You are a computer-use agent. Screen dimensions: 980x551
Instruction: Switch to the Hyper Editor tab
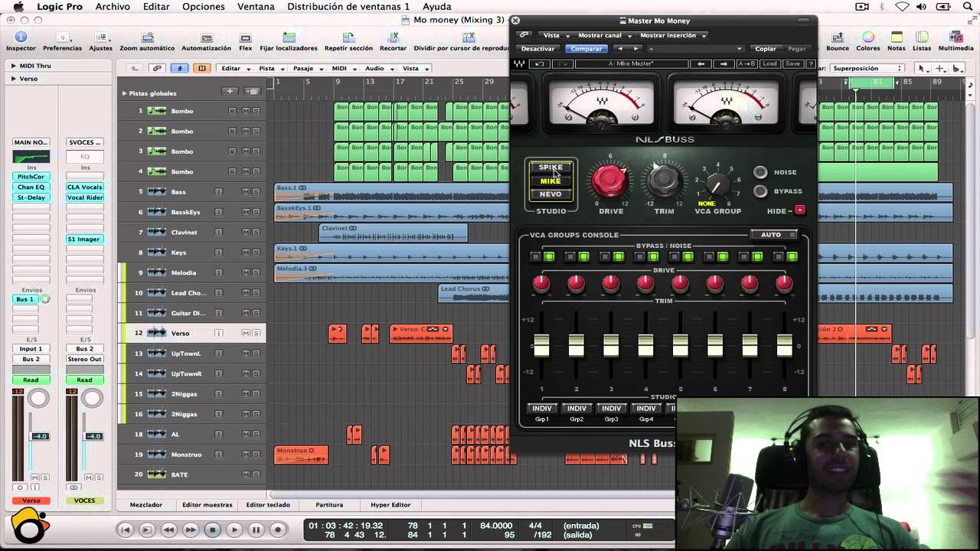(390, 505)
